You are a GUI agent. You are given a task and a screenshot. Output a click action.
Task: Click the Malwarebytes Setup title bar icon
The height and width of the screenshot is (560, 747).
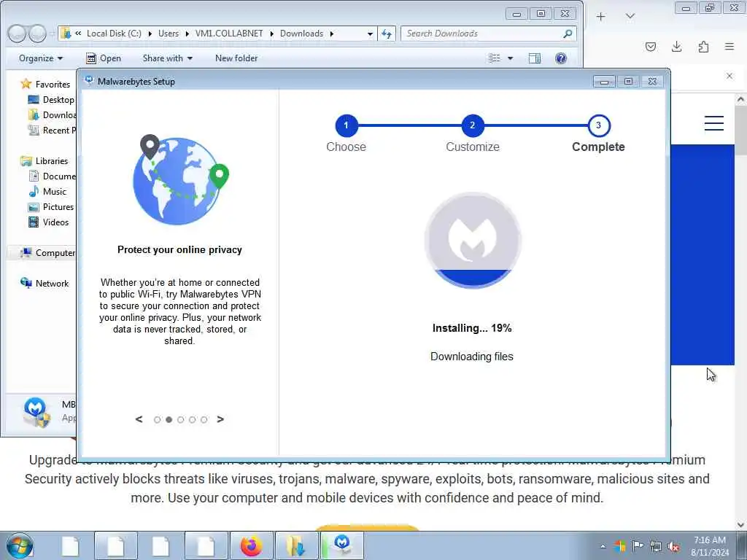(x=88, y=80)
